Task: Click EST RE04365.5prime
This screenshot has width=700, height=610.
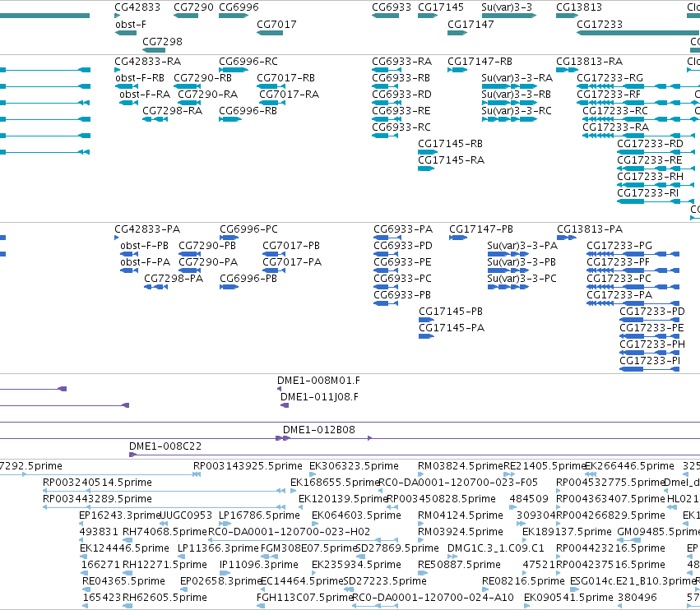Action: click(x=123, y=581)
